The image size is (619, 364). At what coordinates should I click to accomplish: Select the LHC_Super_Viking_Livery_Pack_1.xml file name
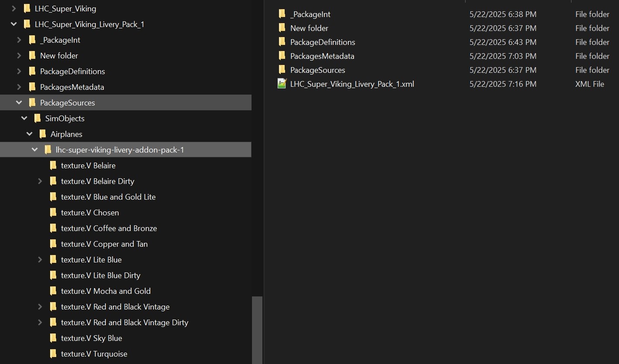pyautogui.click(x=352, y=84)
